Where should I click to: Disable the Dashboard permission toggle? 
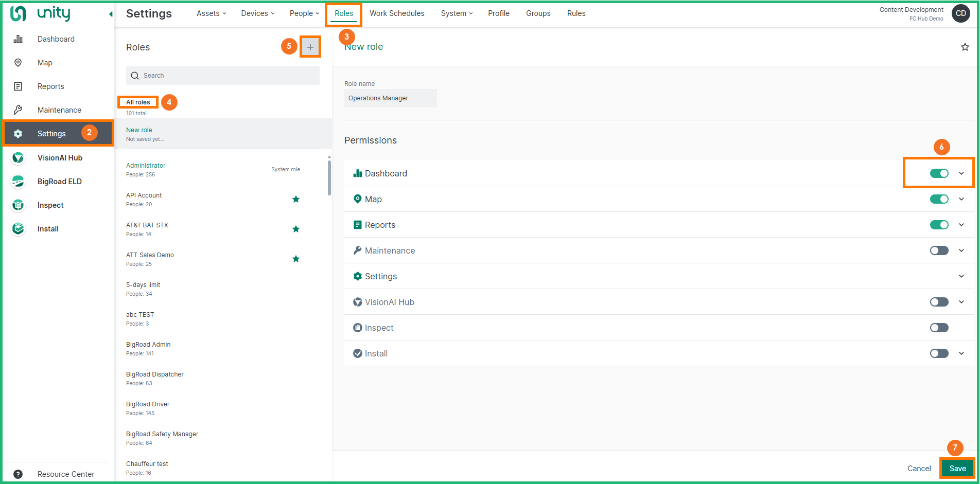[939, 173]
